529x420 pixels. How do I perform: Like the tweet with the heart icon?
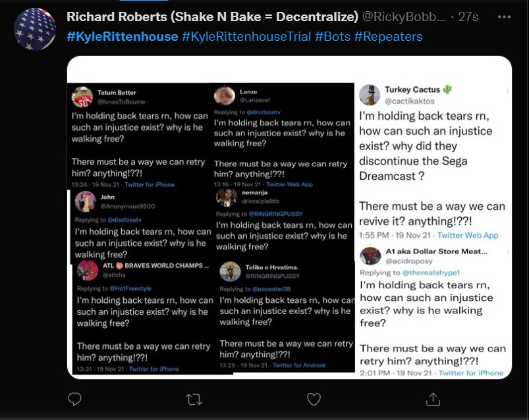point(314,399)
